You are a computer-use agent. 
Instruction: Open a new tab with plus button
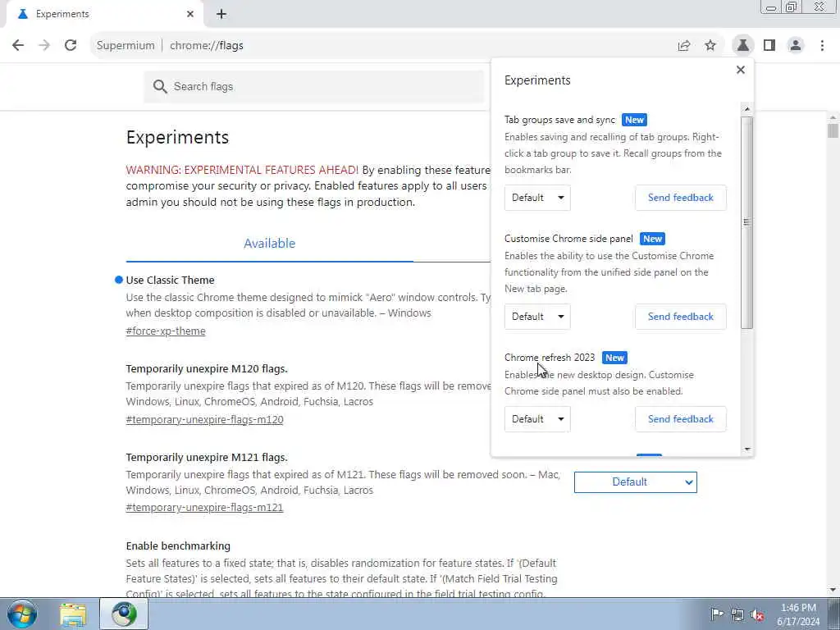pos(221,14)
